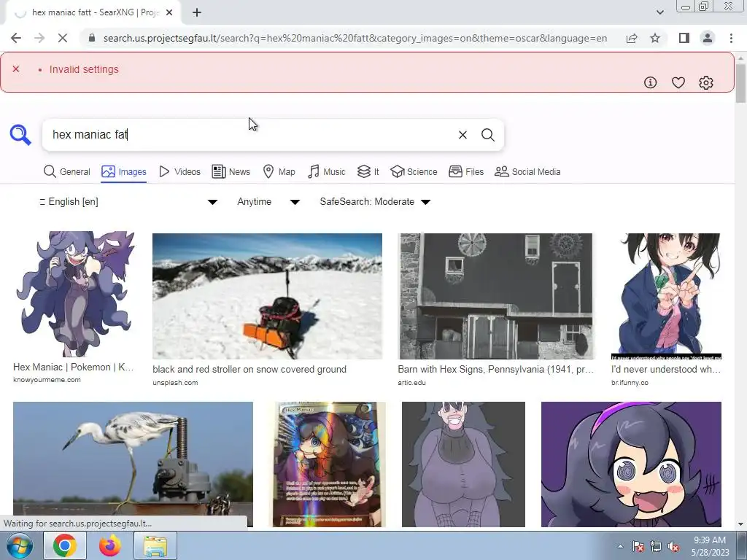
Task: Bookmark this tab with star icon
Action: pyautogui.click(x=655, y=38)
